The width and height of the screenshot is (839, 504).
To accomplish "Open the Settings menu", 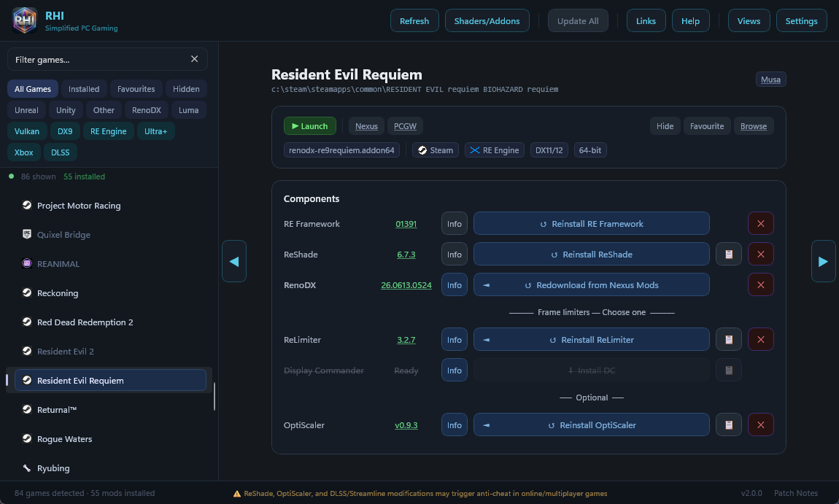I will [801, 21].
